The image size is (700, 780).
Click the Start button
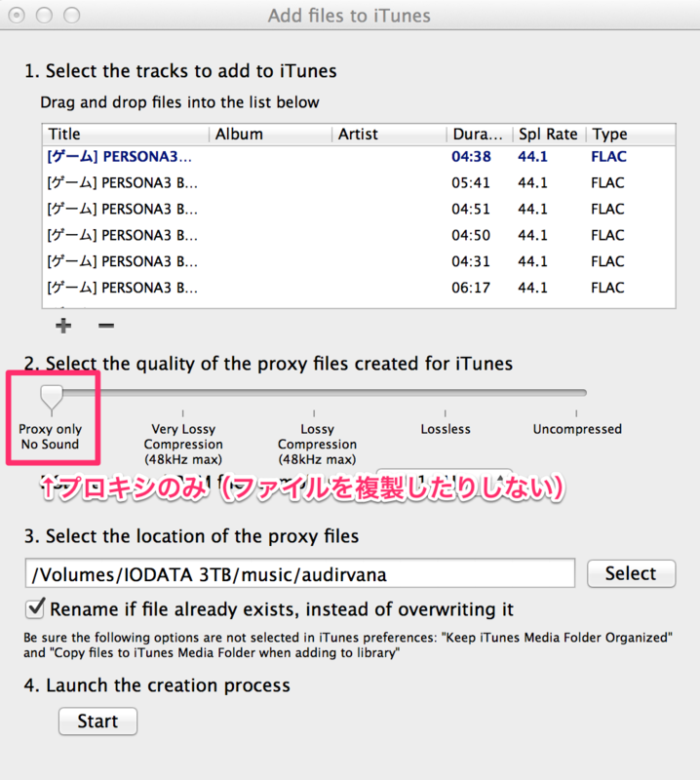click(x=97, y=721)
